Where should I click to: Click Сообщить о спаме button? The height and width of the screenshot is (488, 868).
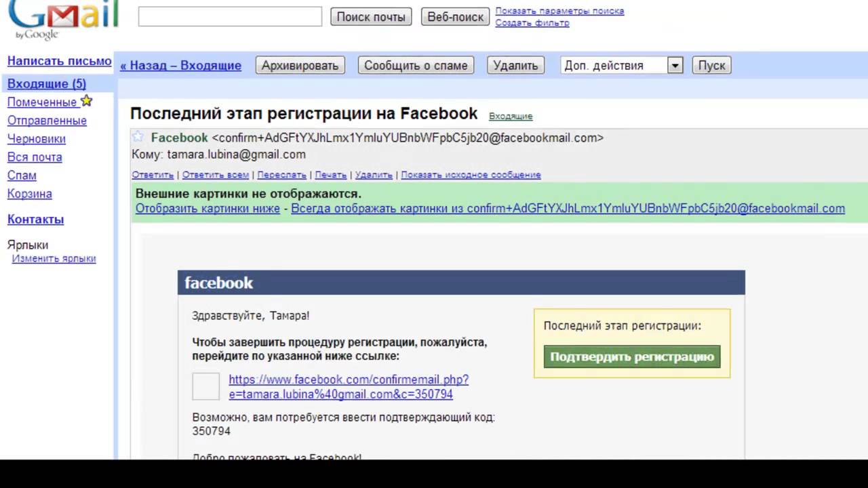pyautogui.click(x=416, y=65)
